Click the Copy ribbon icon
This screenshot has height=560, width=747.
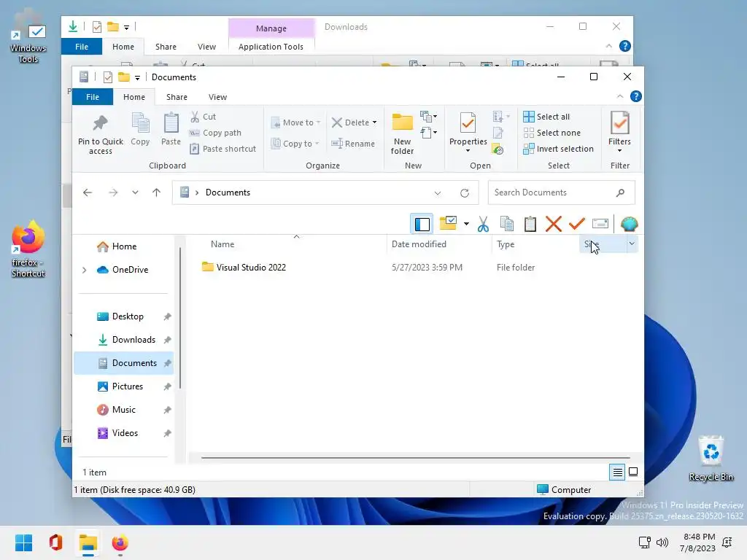point(140,124)
